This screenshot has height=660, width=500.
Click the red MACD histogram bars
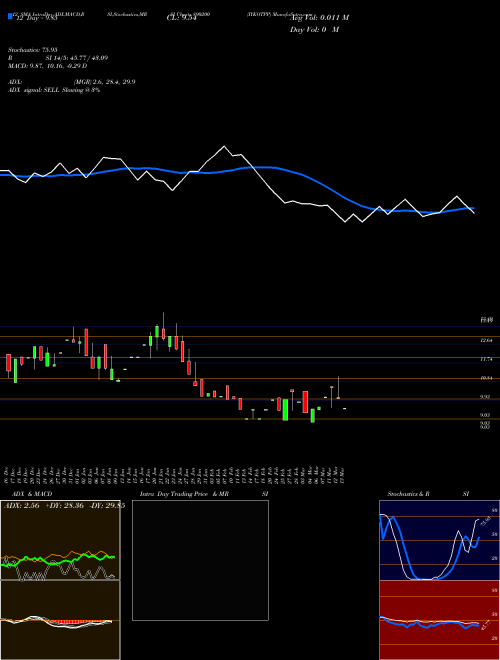pos(74,621)
